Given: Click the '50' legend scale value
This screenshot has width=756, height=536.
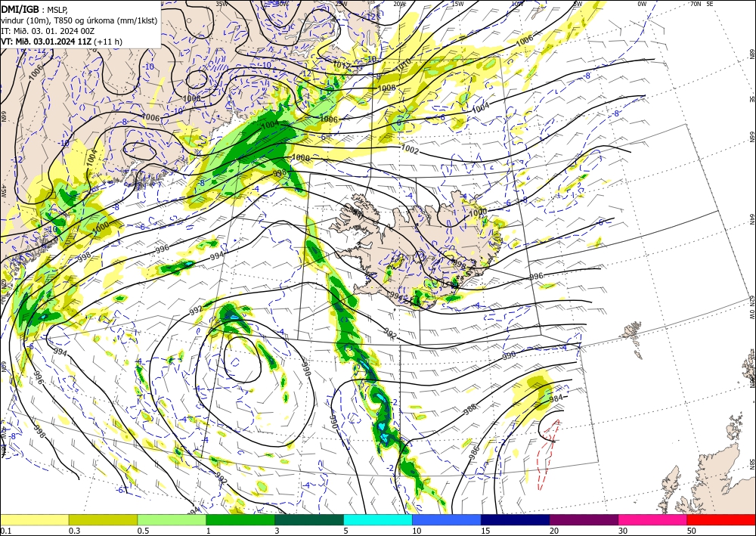Looking at the screenshot, I should click(x=692, y=531).
